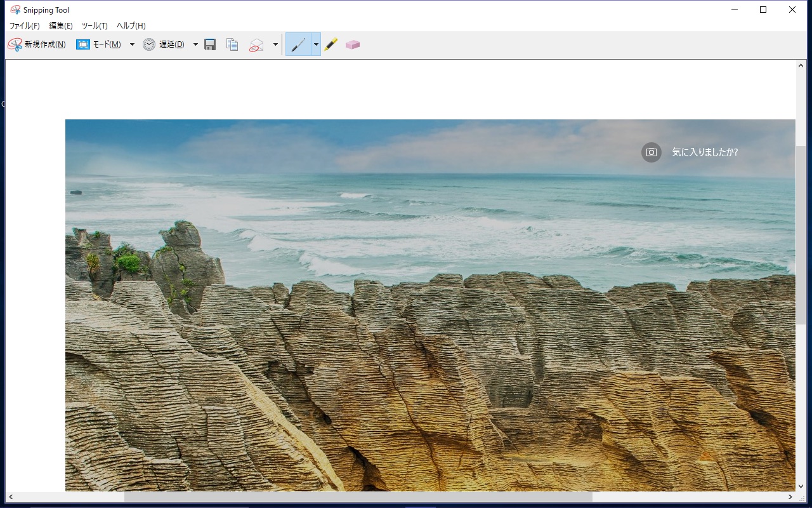Screen dimensions: 812x508
Task: Click the camera icon on the image
Action: [x=652, y=152]
